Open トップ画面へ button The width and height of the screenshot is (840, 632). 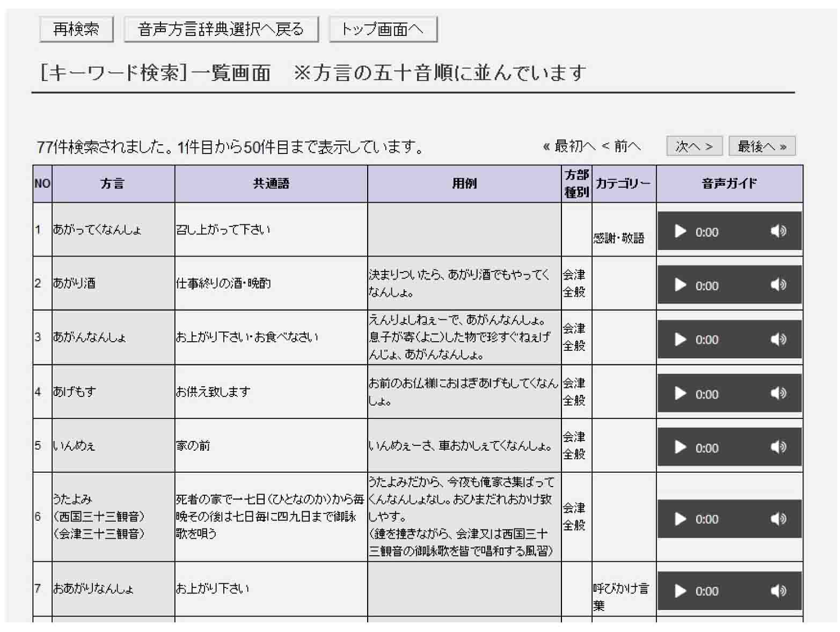[383, 29]
